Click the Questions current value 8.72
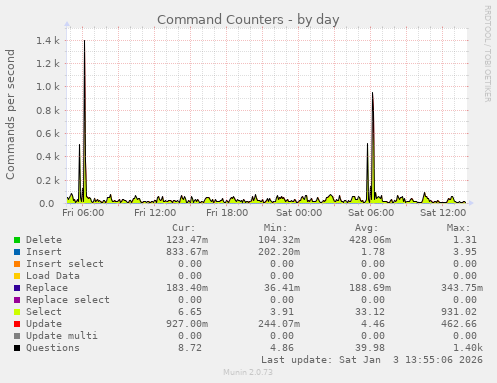Image resolution: width=497 pixels, height=383 pixels. (190, 348)
